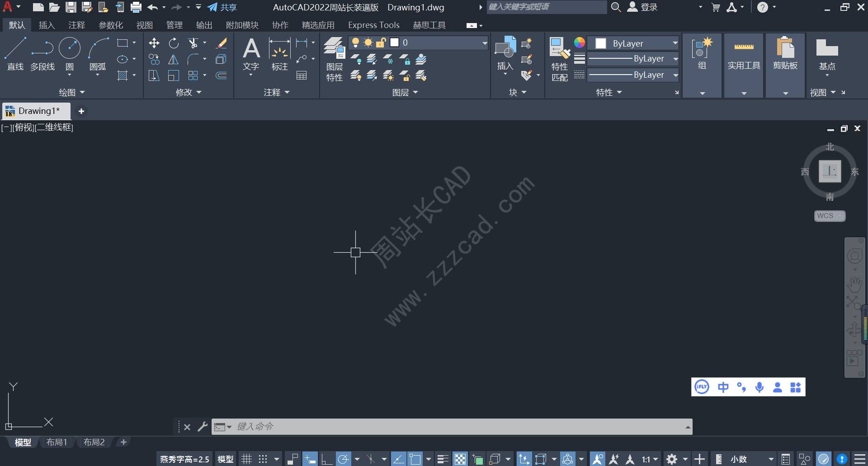
Task: Toggle polar tracking in status bar
Action: click(344, 459)
